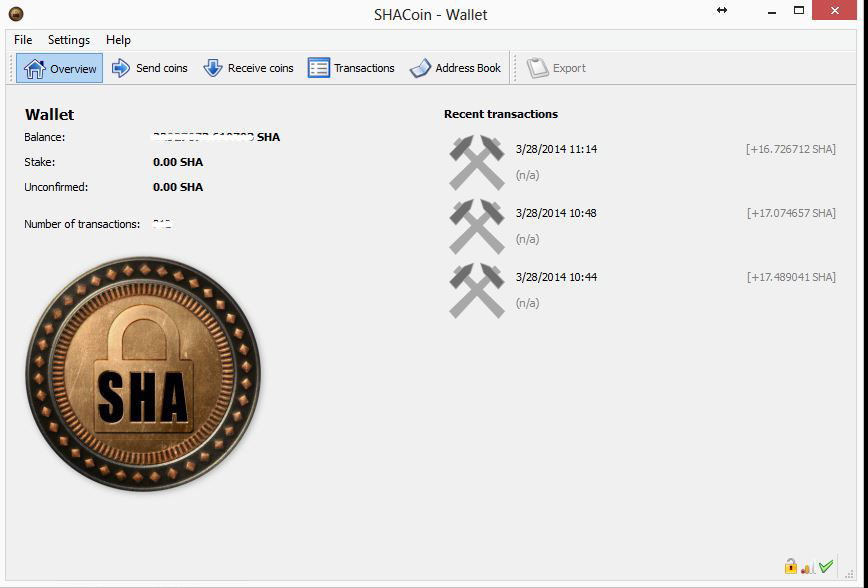Switch to the Send coins tab label
The height and width of the screenshot is (588, 868).
pyautogui.click(x=162, y=68)
